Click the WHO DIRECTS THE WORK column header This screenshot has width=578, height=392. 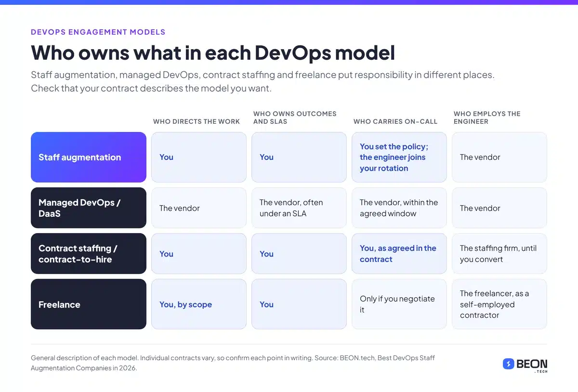[x=197, y=121]
